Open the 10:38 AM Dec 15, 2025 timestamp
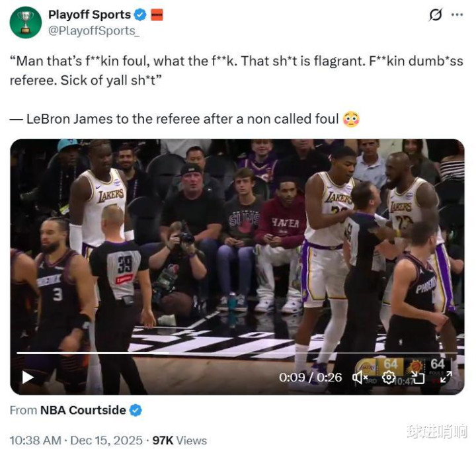This screenshot has height=449, width=476. click(x=76, y=440)
